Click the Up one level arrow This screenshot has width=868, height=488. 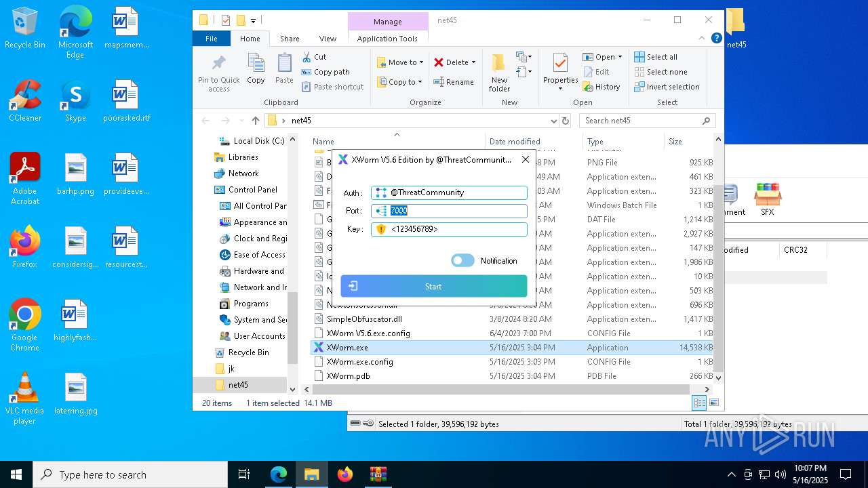click(x=256, y=121)
